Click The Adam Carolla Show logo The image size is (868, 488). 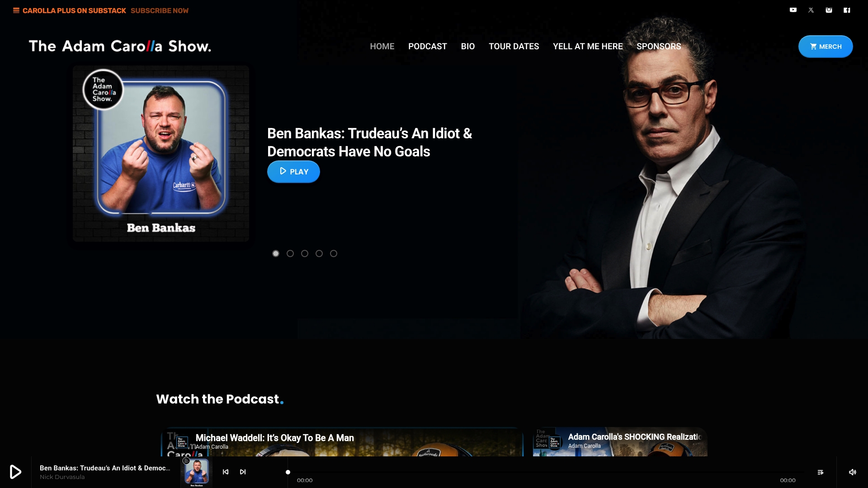[120, 46]
